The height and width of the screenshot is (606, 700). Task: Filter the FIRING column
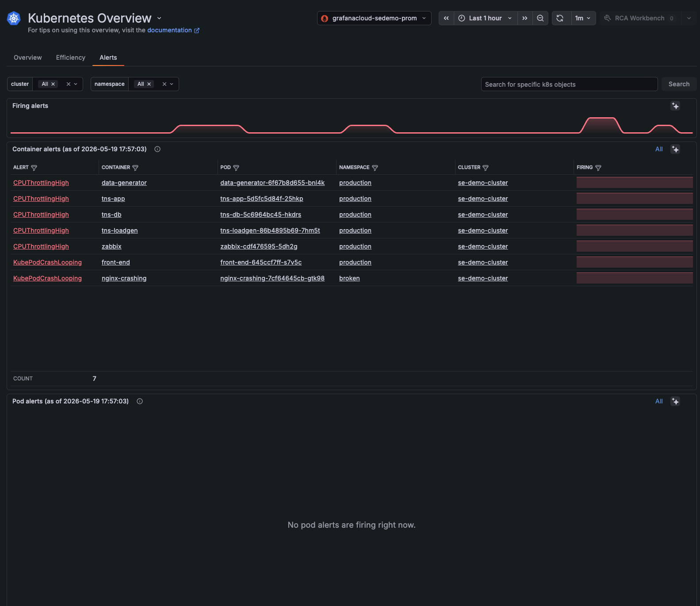coord(598,168)
